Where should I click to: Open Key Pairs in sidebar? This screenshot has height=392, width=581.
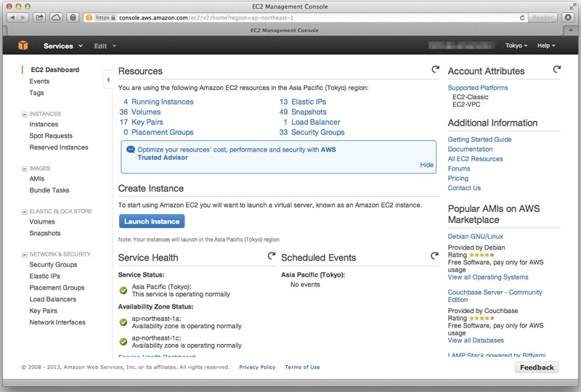tap(44, 311)
